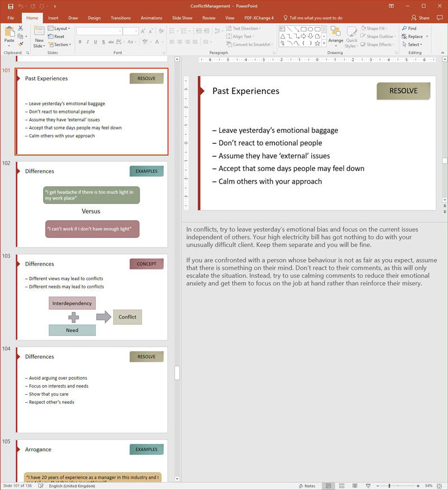The height and width of the screenshot is (490, 448).
Task: Switch to the Slide Show tab
Action: 183,18
